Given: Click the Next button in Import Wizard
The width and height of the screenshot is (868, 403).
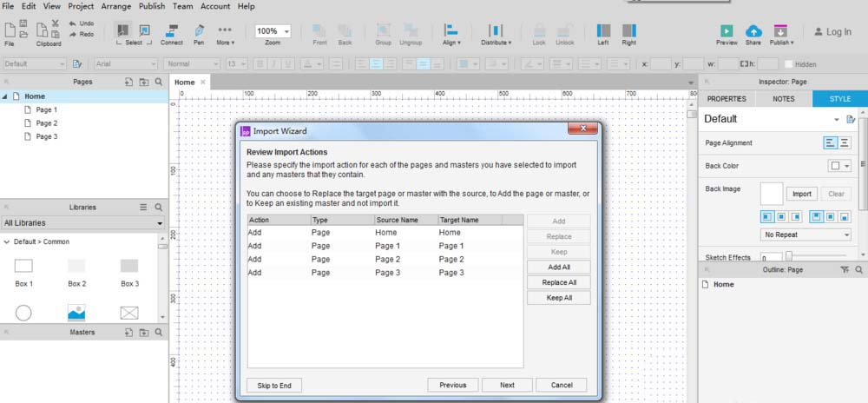Looking at the screenshot, I should pyautogui.click(x=507, y=385).
